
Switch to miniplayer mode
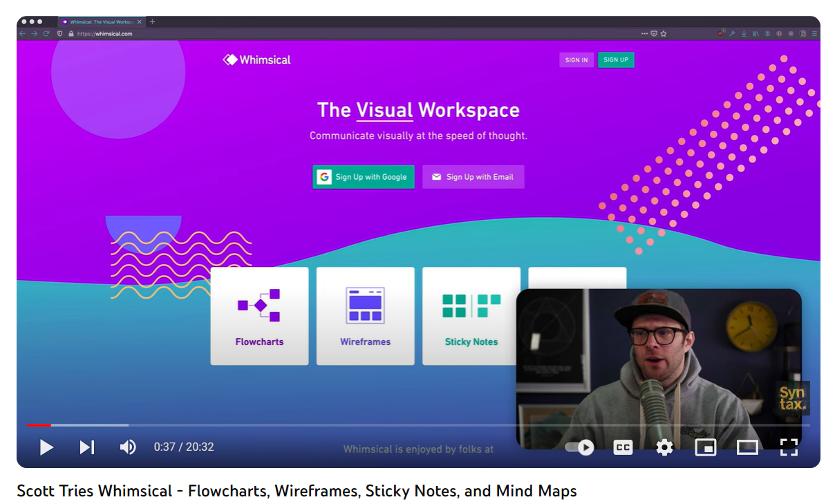(x=705, y=447)
